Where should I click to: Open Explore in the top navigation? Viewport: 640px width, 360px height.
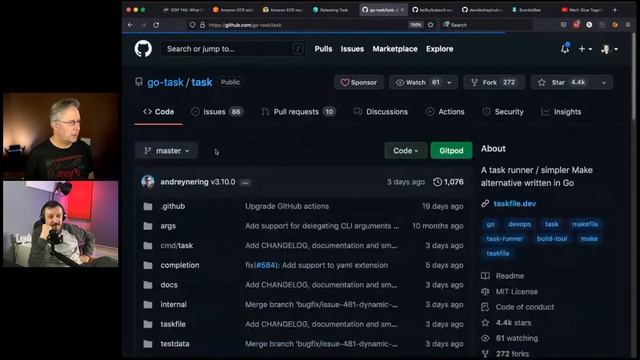tap(440, 49)
